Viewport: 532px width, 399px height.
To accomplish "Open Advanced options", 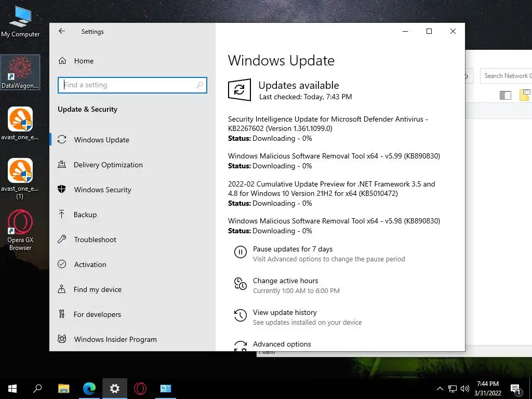I will (x=282, y=344).
